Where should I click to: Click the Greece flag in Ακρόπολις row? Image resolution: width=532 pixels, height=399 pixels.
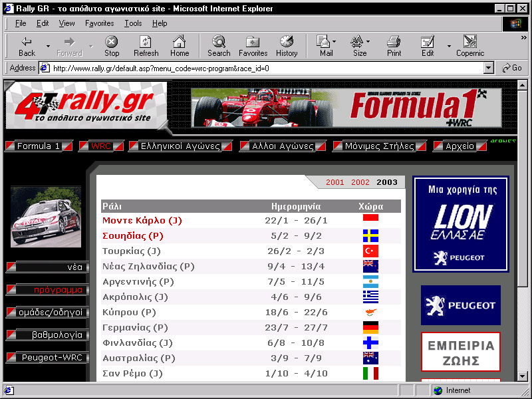tap(370, 297)
